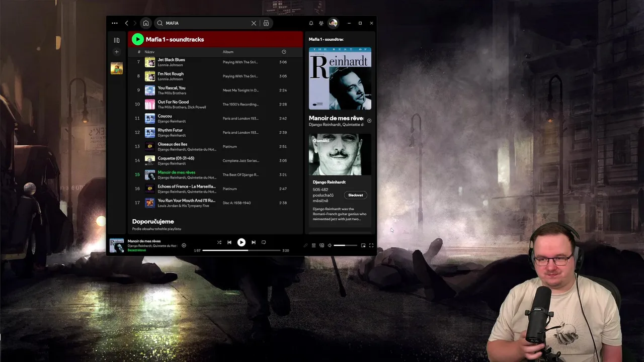
Task: Open the user profile avatar
Action: point(333,23)
